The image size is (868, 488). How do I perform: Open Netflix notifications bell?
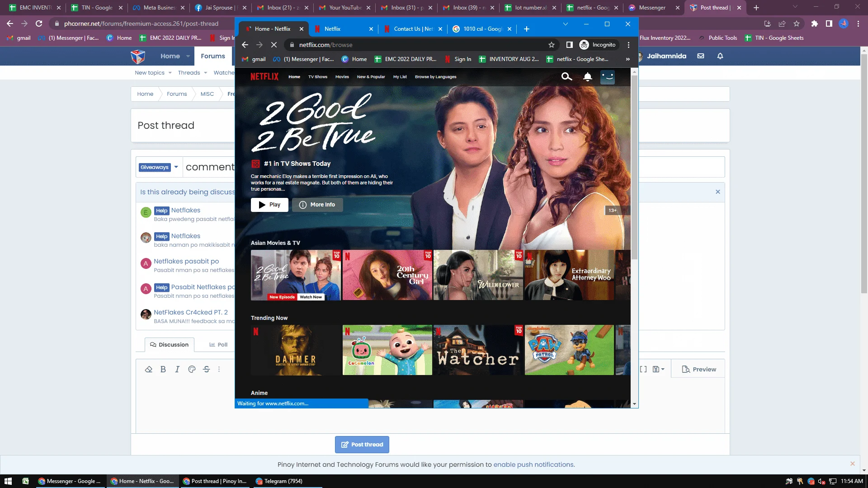pos(587,77)
